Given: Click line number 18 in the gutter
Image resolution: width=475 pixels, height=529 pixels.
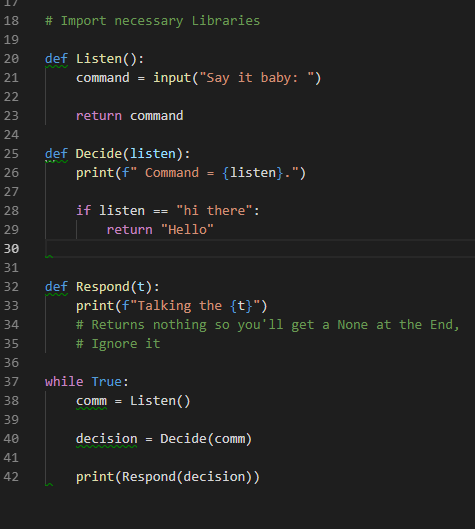Looking at the screenshot, I should click(x=11, y=21).
